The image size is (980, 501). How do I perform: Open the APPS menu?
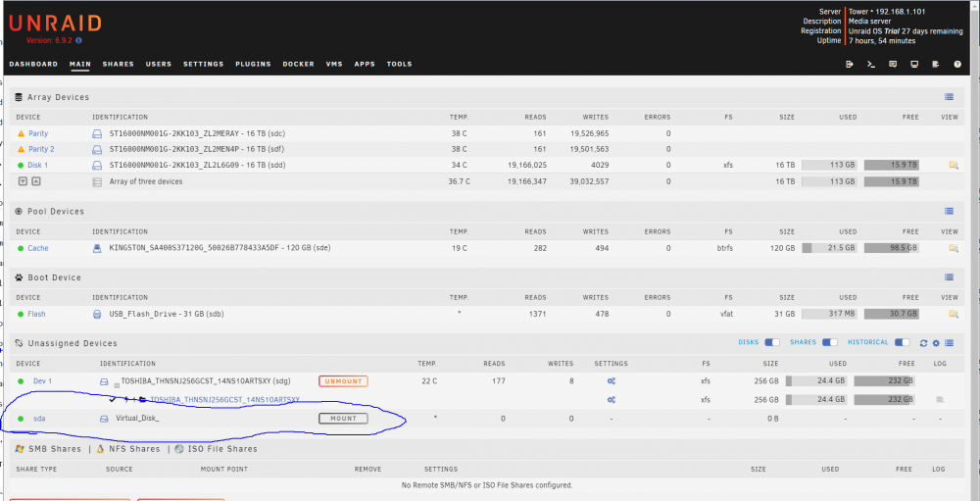pos(365,64)
